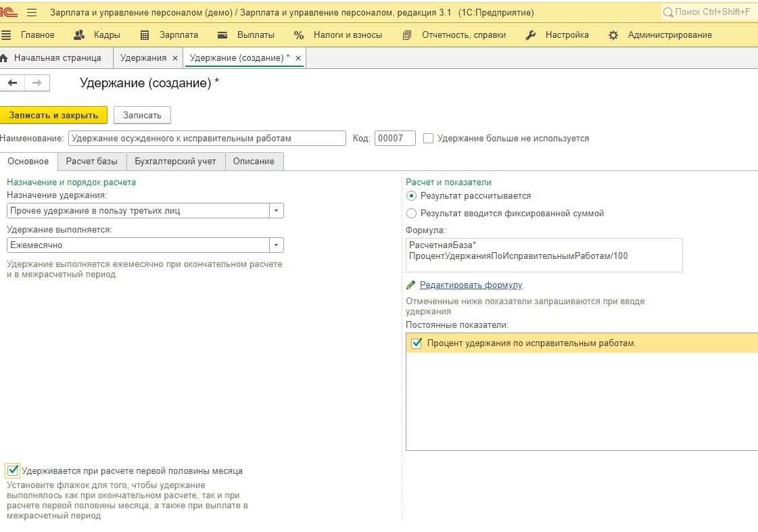
Task: Click the Администрирование gear icon
Action: coord(613,34)
